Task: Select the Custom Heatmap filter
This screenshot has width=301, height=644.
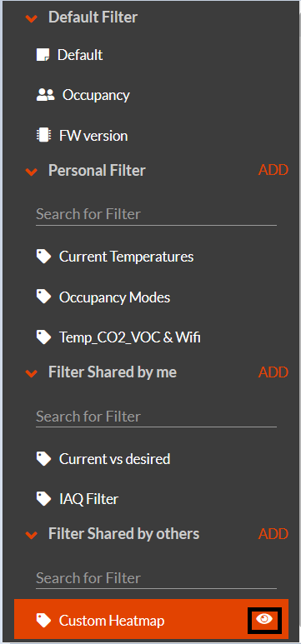Action: click(x=151, y=620)
